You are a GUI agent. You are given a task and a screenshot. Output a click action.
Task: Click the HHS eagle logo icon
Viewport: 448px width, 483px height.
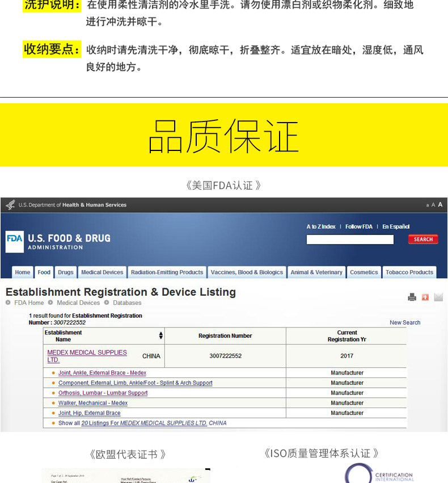(10, 205)
